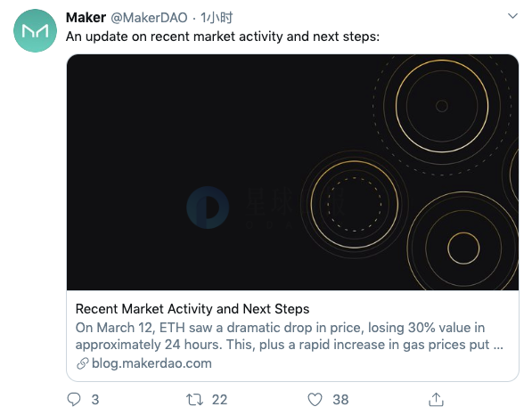Click the retweet arrows icon
532x415 pixels.
coord(195,399)
